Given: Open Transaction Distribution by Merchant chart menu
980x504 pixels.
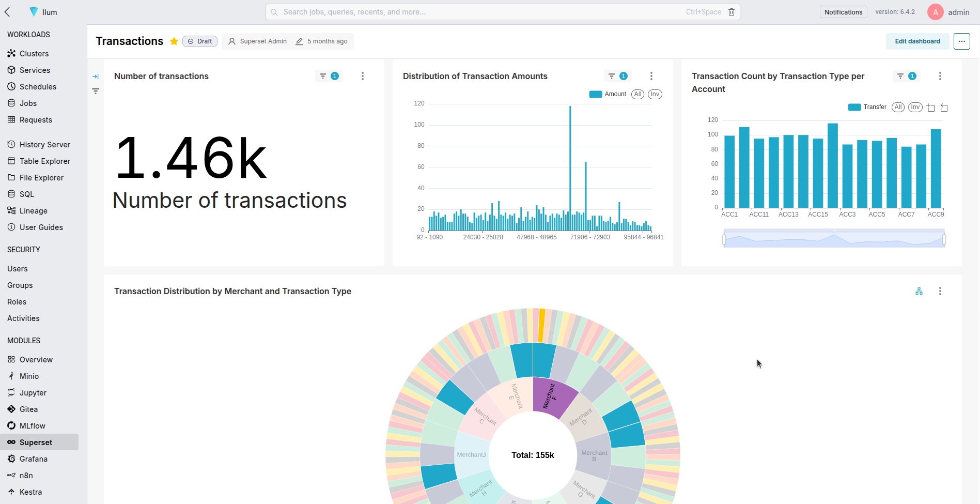Looking at the screenshot, I should pos(940,291).
